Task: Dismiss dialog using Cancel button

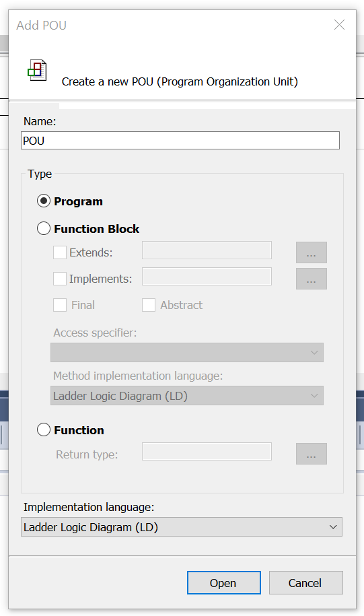Action: point(306,582)
